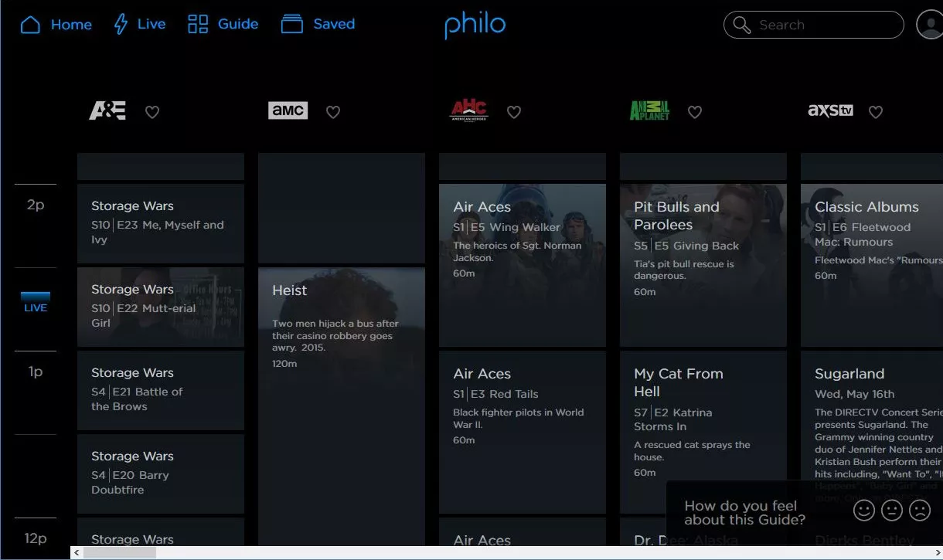Image resolution: width=943 pixels, height=560 pixels.
Task: Select the 2p time marker
Action: tap(36, 205)
